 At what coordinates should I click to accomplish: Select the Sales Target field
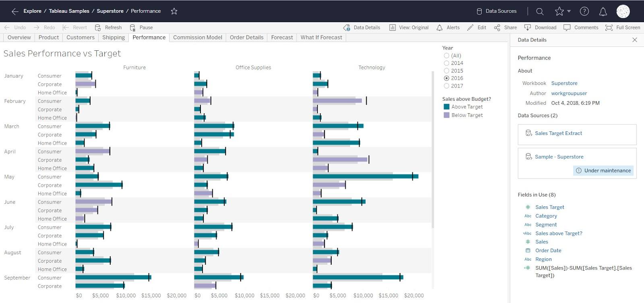549,207
